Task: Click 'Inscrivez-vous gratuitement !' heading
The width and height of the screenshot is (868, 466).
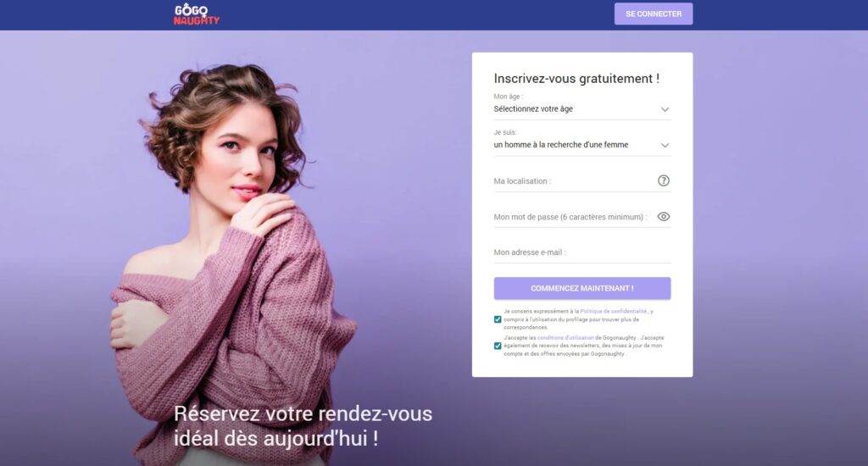Action: coord(576,79)
